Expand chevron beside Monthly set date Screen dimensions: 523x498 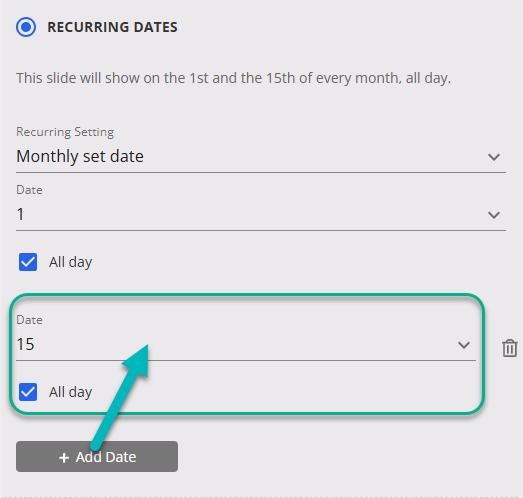[x=494, y=157]
